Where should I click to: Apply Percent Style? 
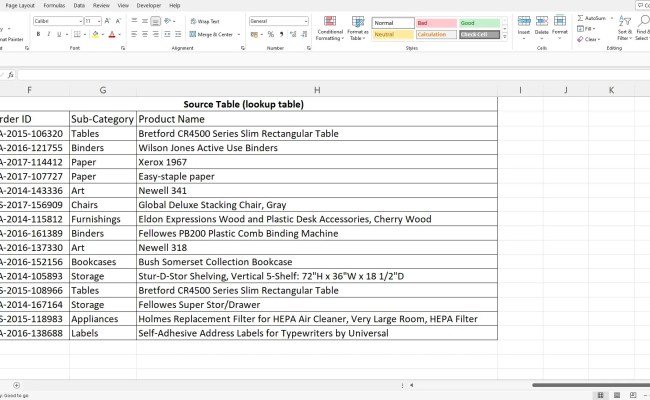tap(271, 34)
